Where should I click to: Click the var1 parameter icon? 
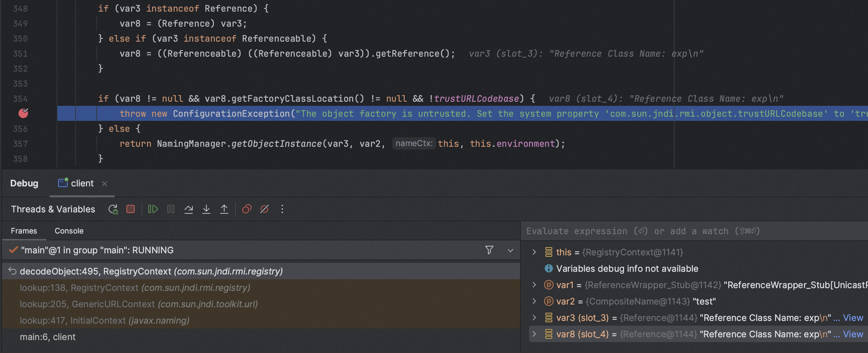(x=548, y=285)
